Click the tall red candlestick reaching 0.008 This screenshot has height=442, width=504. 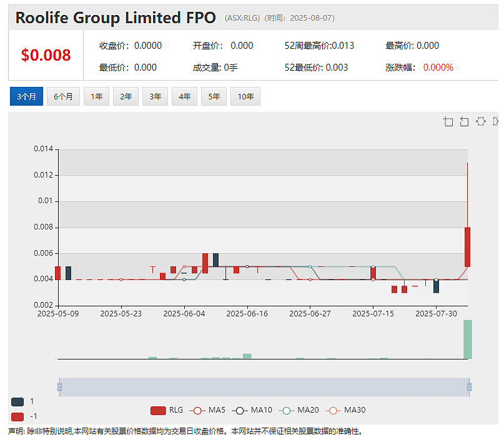point(467,247)
